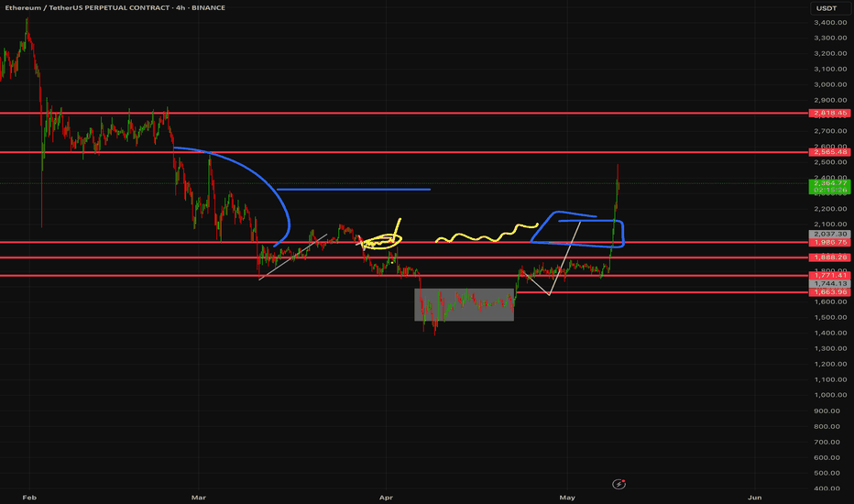
Task: Click the 3,400.00 price scale value
Action: pyautogui.click(x=830, y=22)
